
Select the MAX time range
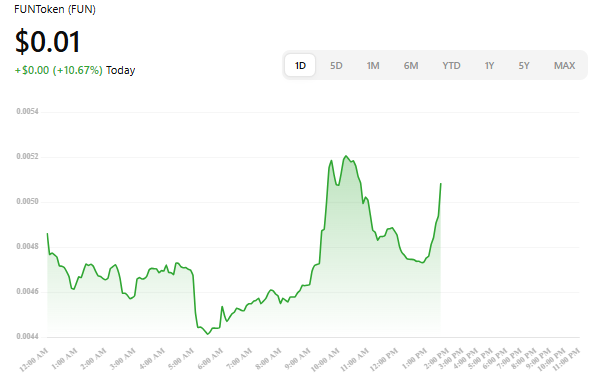click(x=564, y=66)
